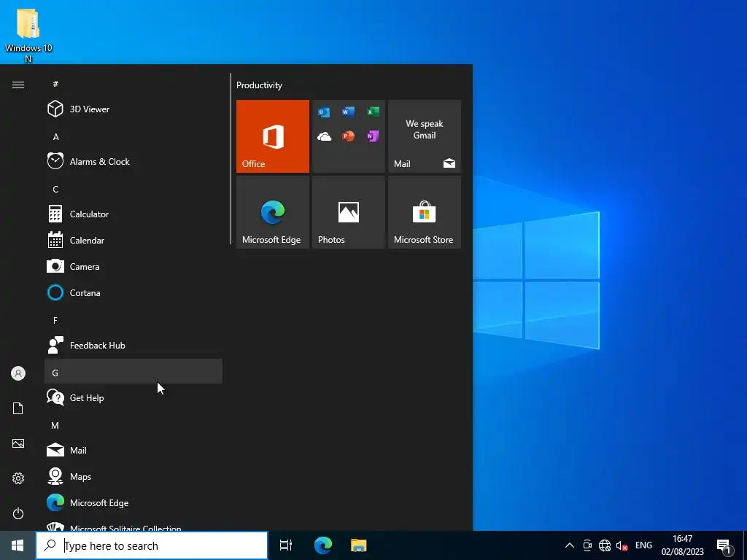This screenshot has height=560, width=747.
Task: Open the Action Center notifications
Action: 724,545
